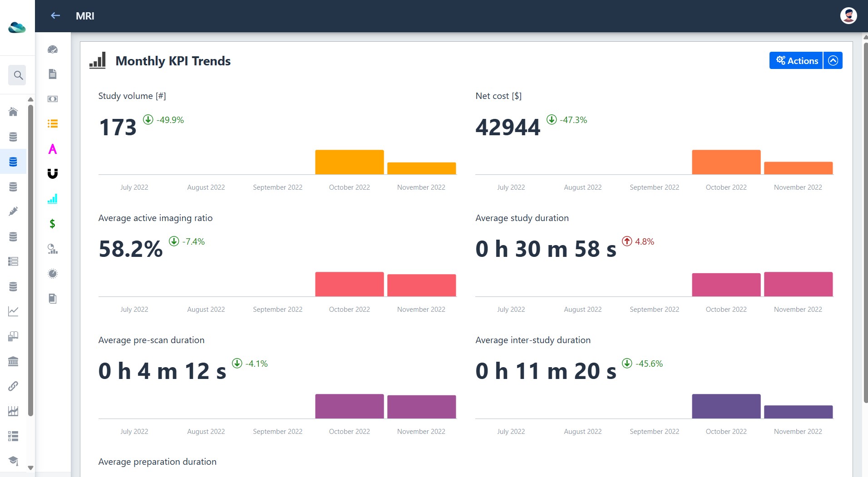868x477 pixels.
Task: Open the search icon in left sidebar
Action: (18, 75)
